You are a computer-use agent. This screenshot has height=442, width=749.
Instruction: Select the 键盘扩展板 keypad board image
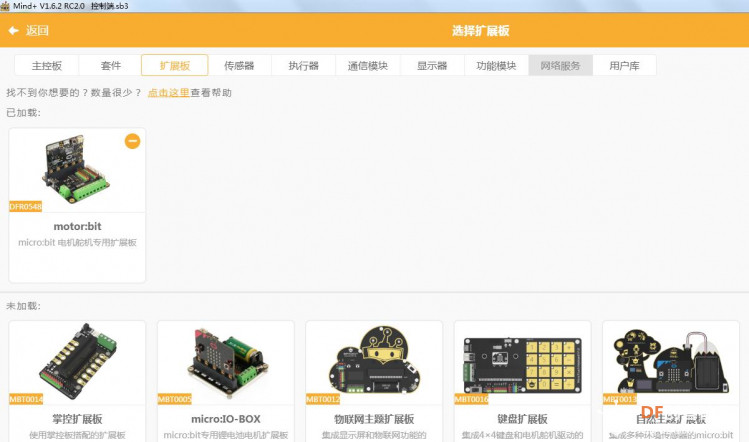pyautogui.click(x=523, y=365)
